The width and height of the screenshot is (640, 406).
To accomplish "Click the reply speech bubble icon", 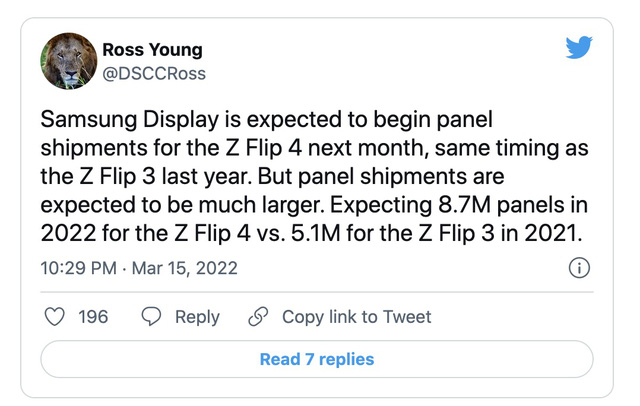I will [x=151, y=317].
